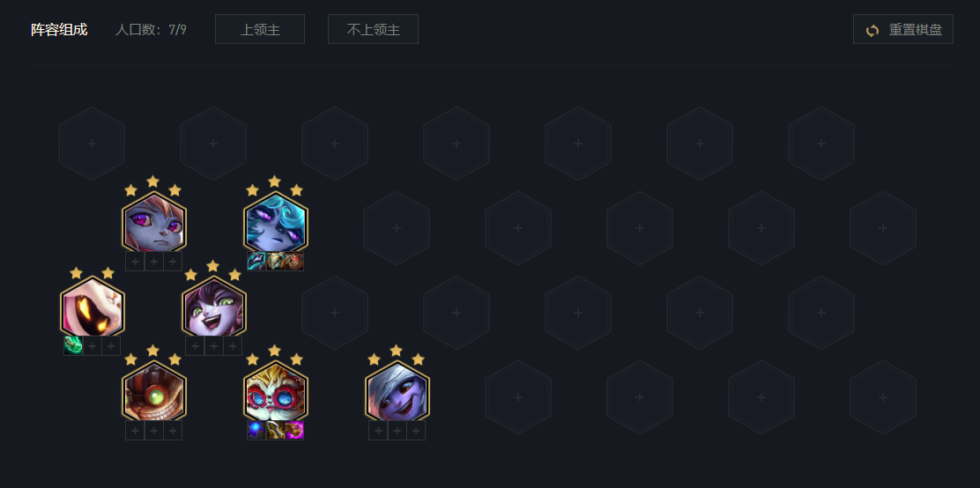The height and width of the screenshot is (488, 980).
Task: Add item in Poppy's first empty slot
Action: point(135,262)
